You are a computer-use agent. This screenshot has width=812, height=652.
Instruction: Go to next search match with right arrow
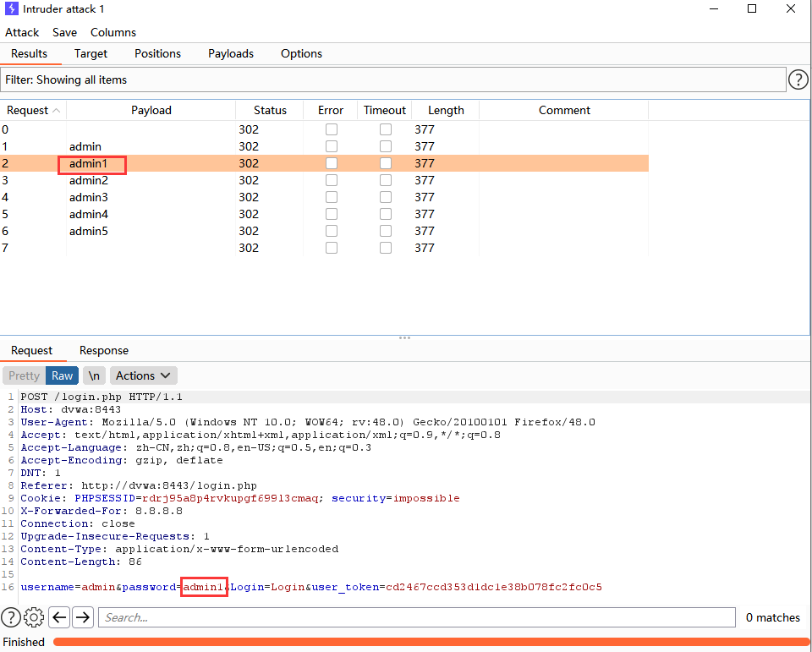coord(82,617)
